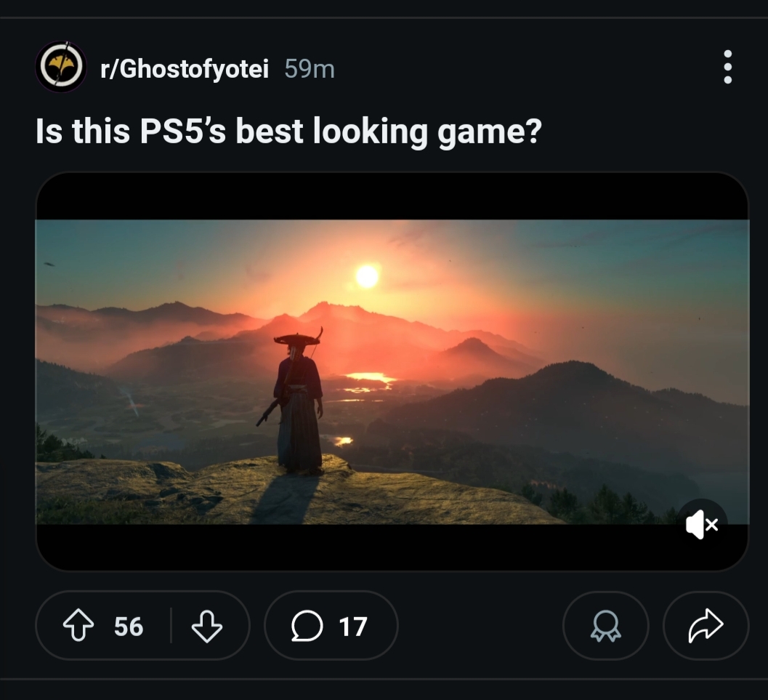Tap the black bar below the video frame

363,547
